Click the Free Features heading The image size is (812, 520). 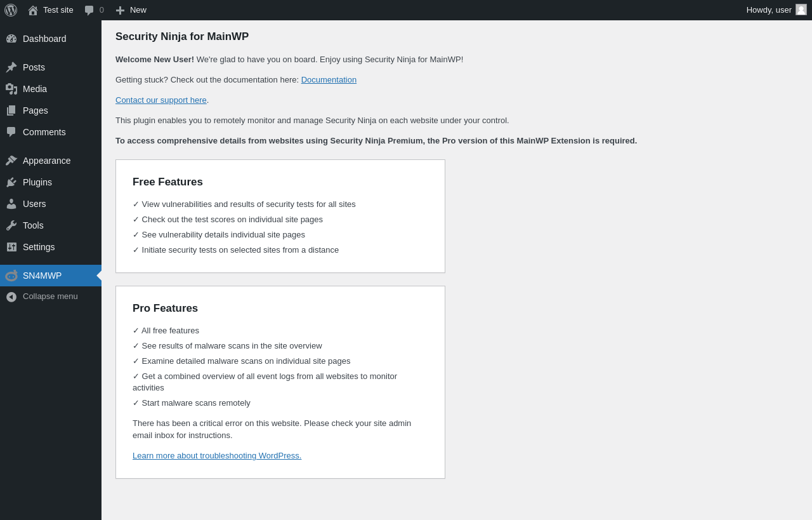167,182
